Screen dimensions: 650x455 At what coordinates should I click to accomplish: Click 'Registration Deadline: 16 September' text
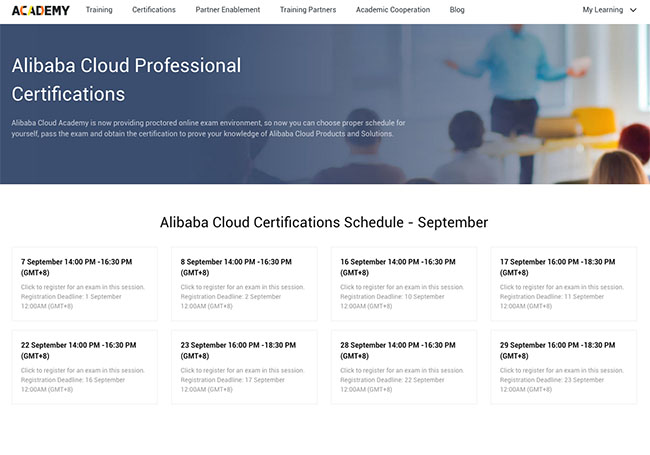(x=73, y=380)
